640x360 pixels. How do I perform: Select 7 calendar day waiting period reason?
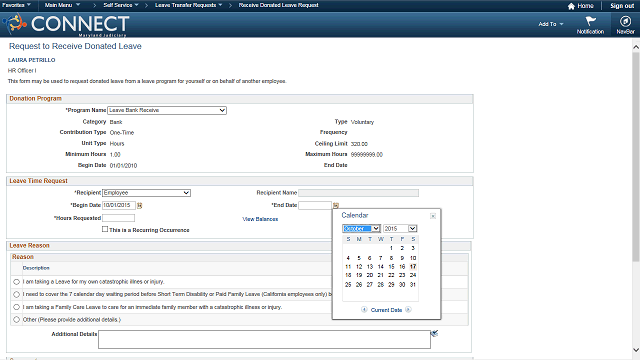click(16, 294)
